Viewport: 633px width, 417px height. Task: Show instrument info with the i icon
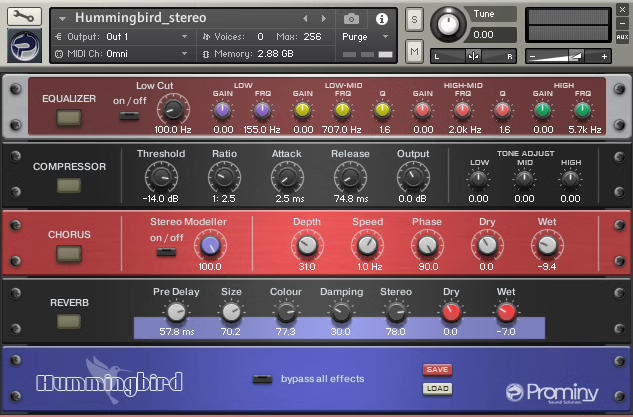381,19
